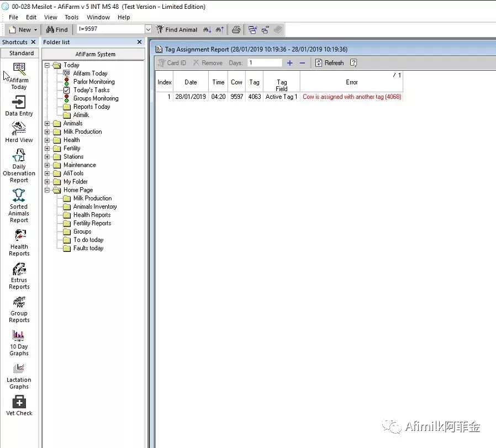Image resolution: width=496 pixels, height=448 pixels.
Task: Click the Tag column header
Action: [254, 82]
